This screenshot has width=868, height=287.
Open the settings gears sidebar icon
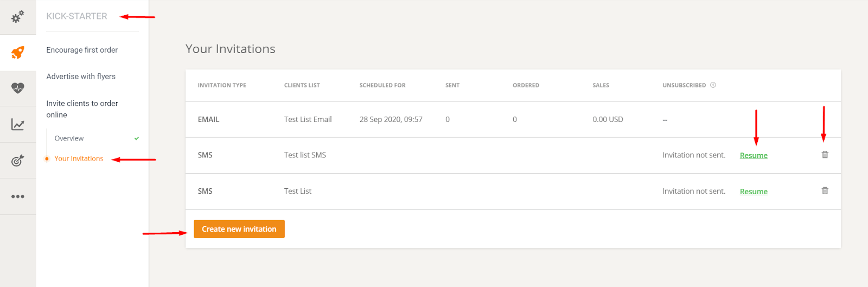tap(18, 17)
